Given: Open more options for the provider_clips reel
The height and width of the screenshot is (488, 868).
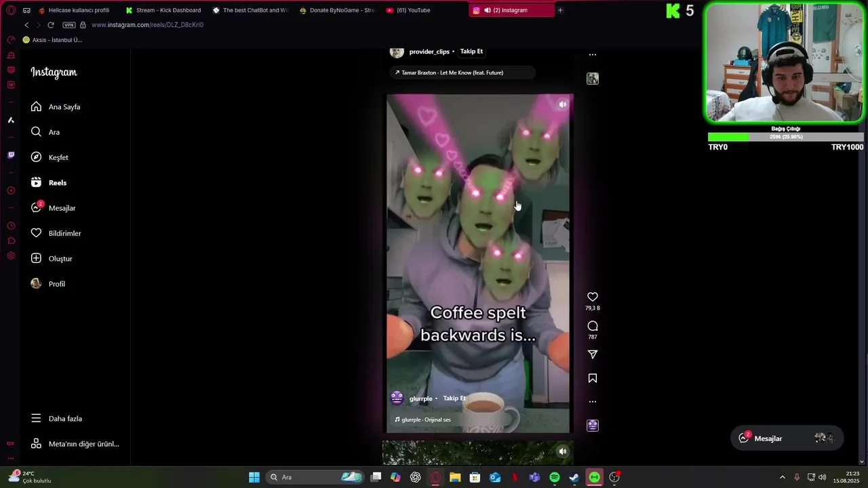Looking at the screenshot, I should [x=593, y=54].
